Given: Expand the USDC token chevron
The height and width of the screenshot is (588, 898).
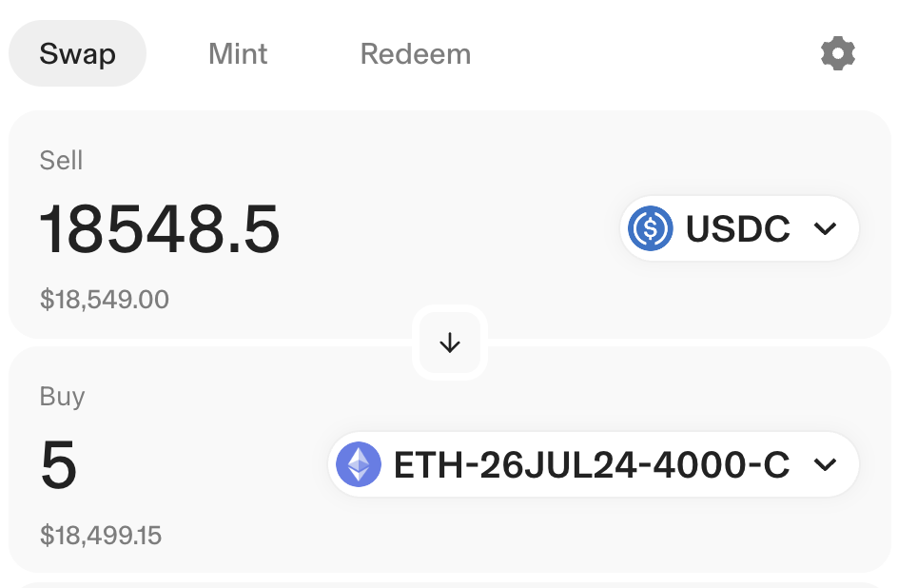Looking at the screenshot, I should coord(825,228).
